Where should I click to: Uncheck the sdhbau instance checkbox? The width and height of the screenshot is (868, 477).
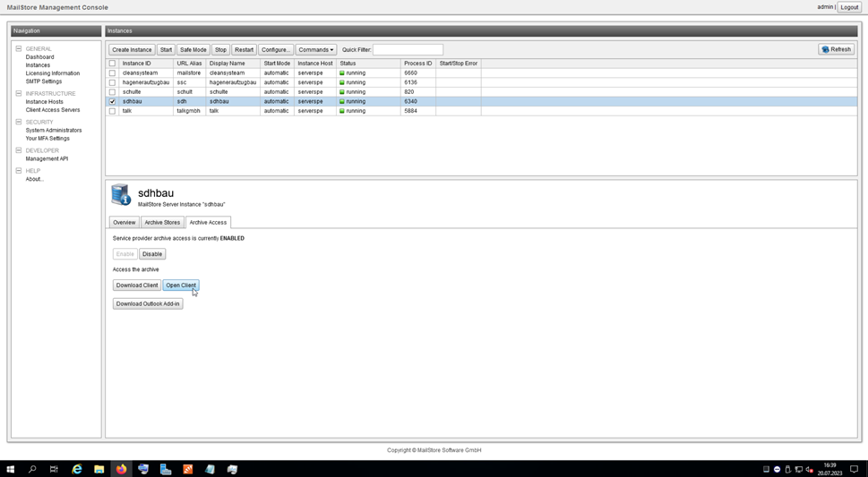click(x=112, y=102)
